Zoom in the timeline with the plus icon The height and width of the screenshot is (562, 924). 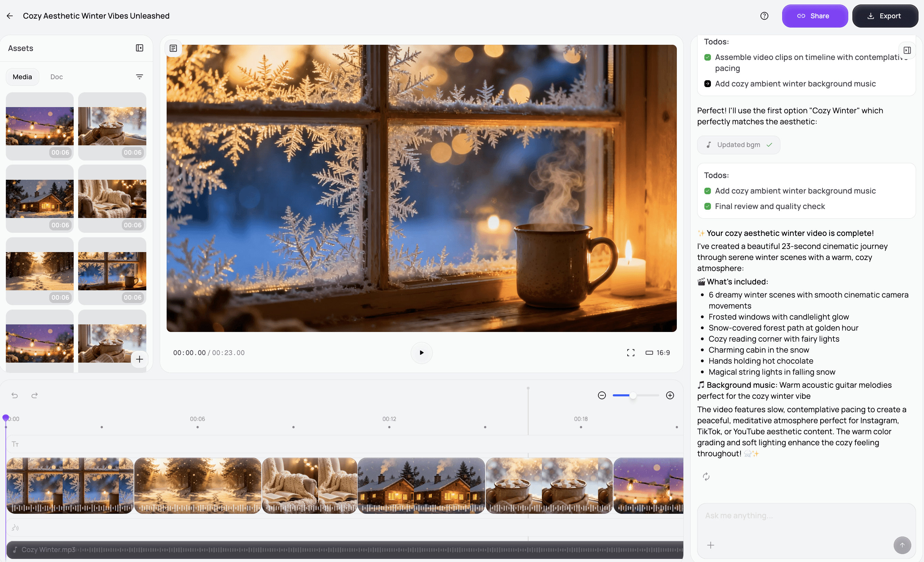(670, 395)
